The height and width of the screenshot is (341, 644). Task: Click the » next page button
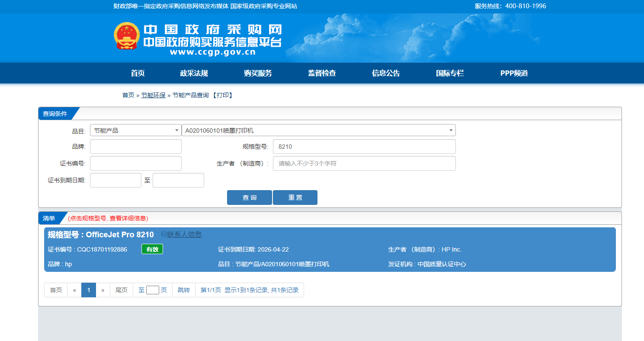pos(103,290)
